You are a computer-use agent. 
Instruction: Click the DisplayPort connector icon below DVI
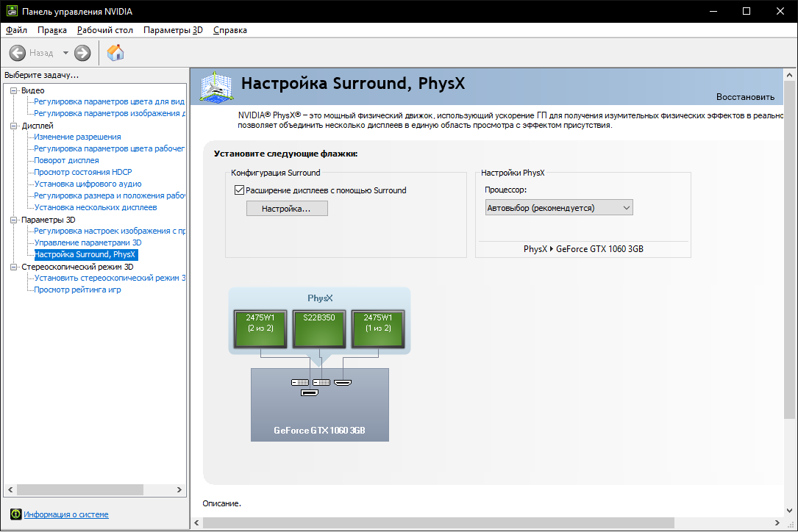[310, 392]
